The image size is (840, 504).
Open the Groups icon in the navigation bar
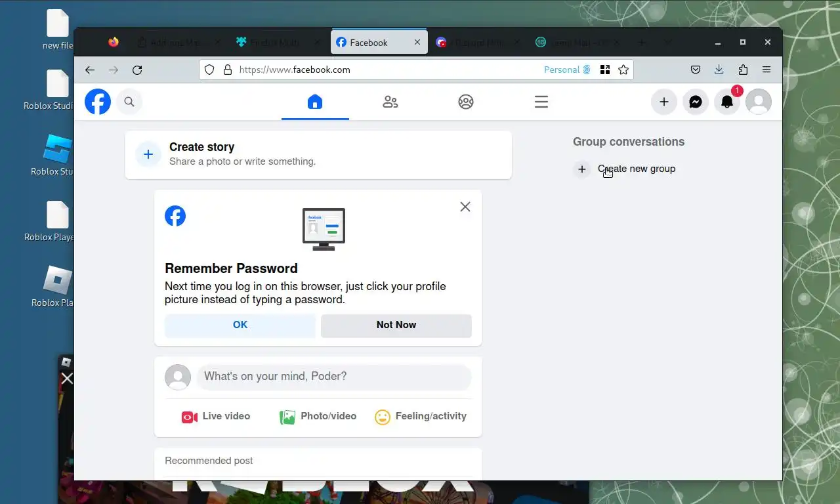[466, 102]
